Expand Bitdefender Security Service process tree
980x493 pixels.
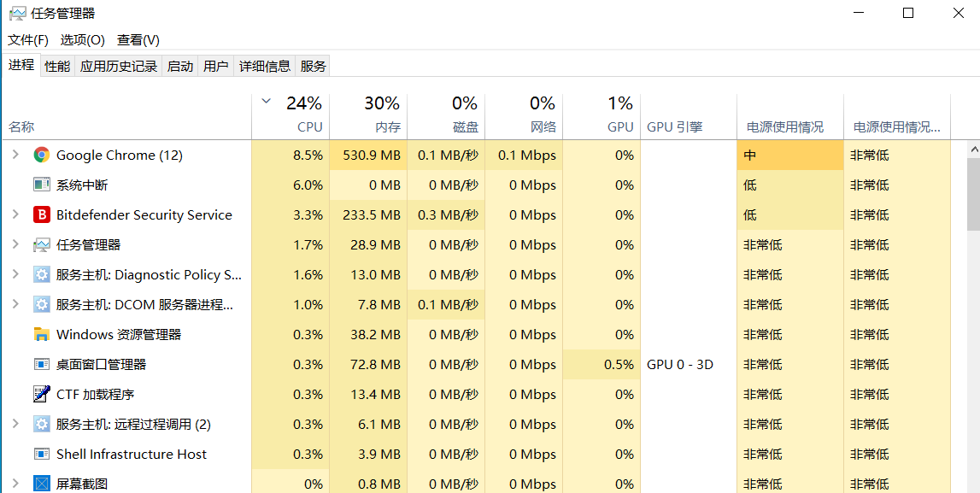pyautogui.click(x=15, y=214)
